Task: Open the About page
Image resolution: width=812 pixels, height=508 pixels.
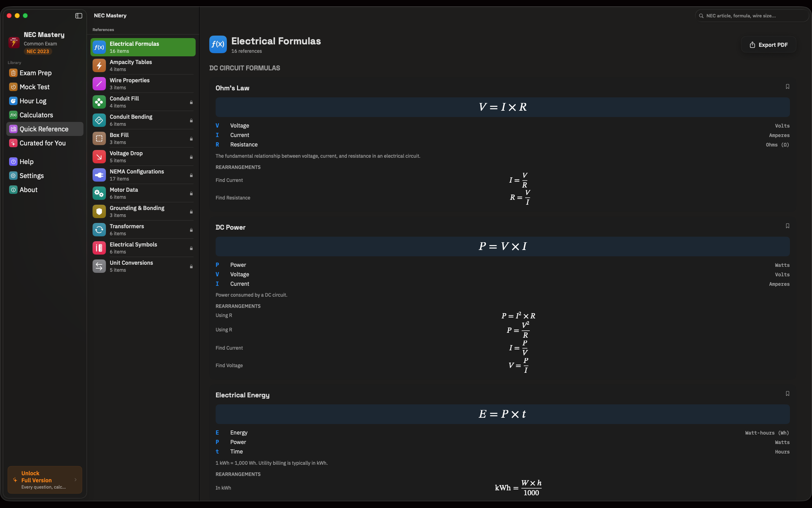Action: [45, 190]
